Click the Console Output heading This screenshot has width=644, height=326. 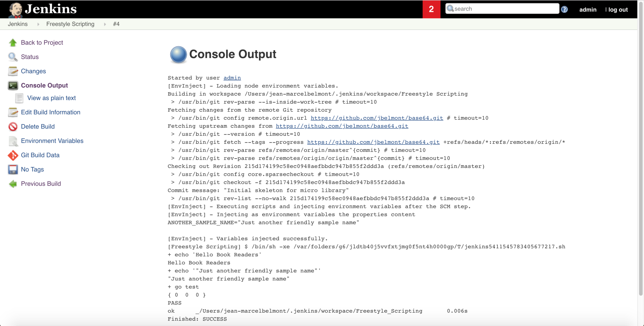232,54
